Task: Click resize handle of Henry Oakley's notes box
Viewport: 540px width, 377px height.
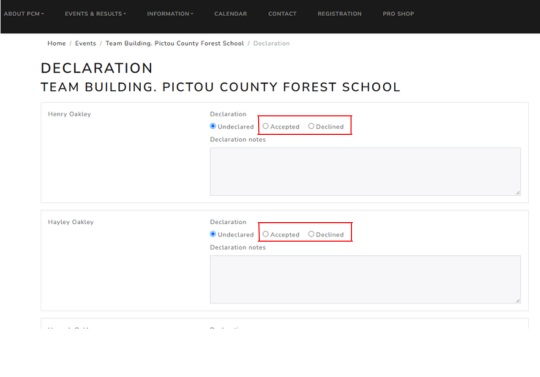Action: 518,193
